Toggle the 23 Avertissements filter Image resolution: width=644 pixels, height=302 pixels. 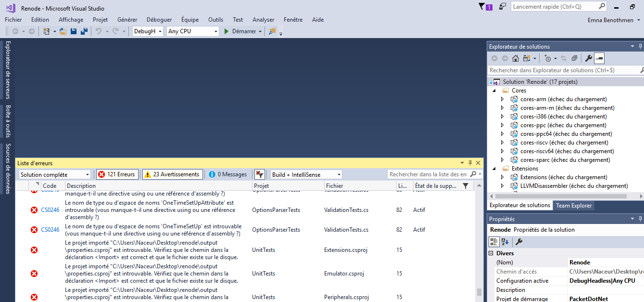[172, 174]
